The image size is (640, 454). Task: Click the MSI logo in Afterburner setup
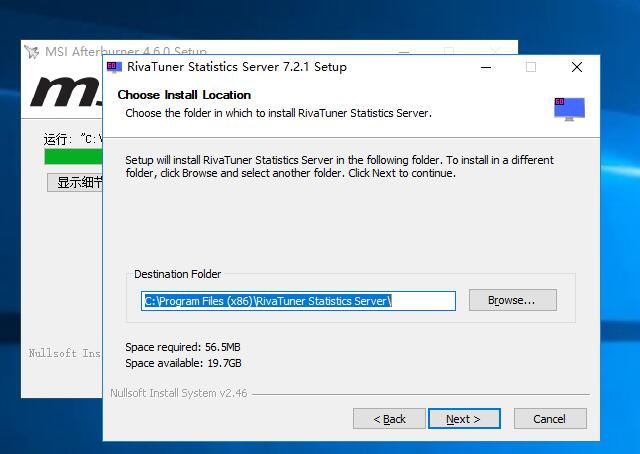(67, 93)
